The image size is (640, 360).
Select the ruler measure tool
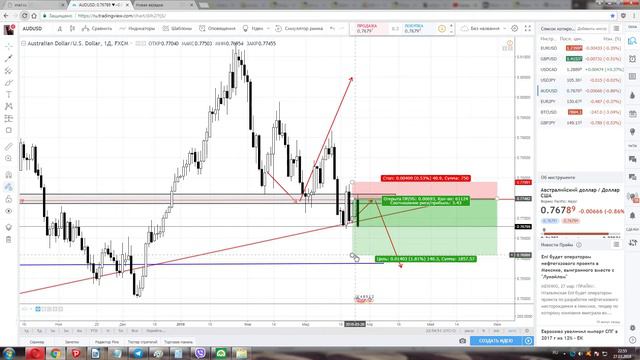click(x=9, y=146)
